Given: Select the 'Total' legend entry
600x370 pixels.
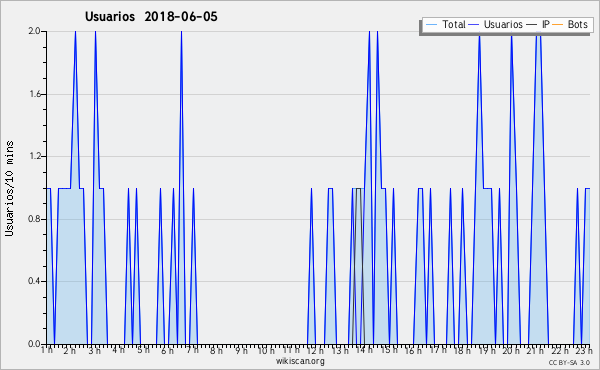Looking at the screenshot, I should pos(454,24).
